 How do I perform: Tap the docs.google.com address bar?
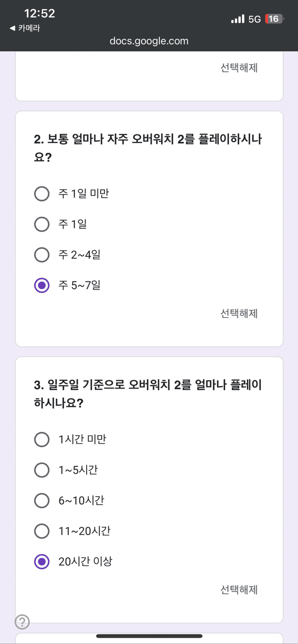pos(149,41)
